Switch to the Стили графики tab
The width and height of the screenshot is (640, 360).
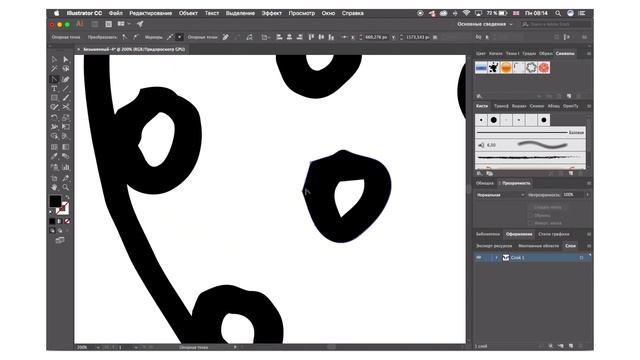point(553,234)
